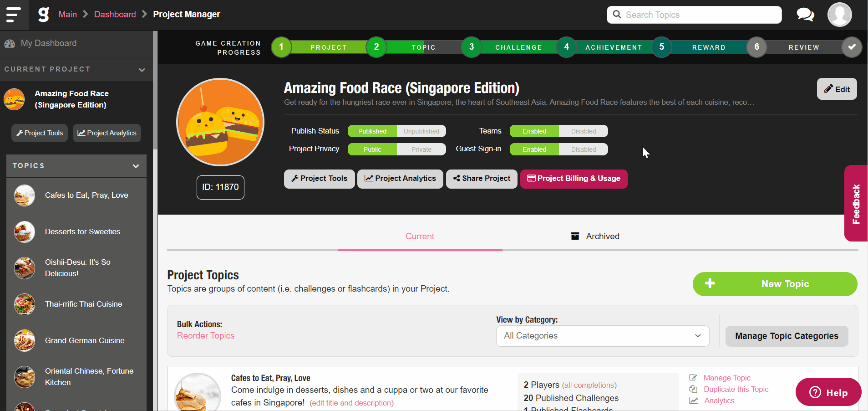Set Project Privacy to Private

pos(421,149)
